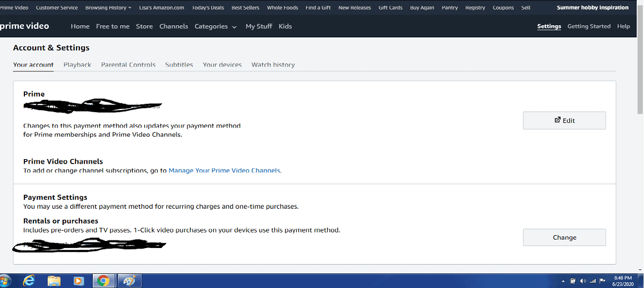The height and width of the screenshot is (288, 644).
Task: Open the Buy Again link
Action: coord(422,8)
